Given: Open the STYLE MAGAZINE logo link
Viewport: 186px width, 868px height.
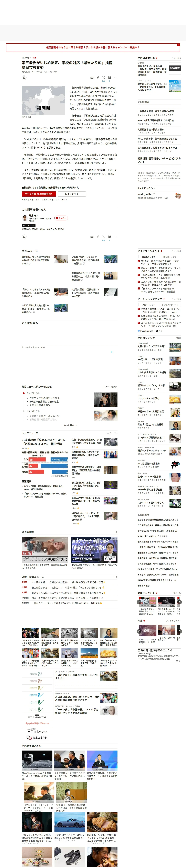Looking at the screenshot, I should coord(37,716).
